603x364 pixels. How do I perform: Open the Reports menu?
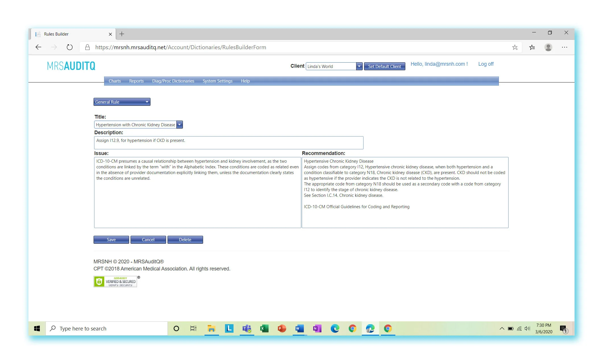(136, 81)
